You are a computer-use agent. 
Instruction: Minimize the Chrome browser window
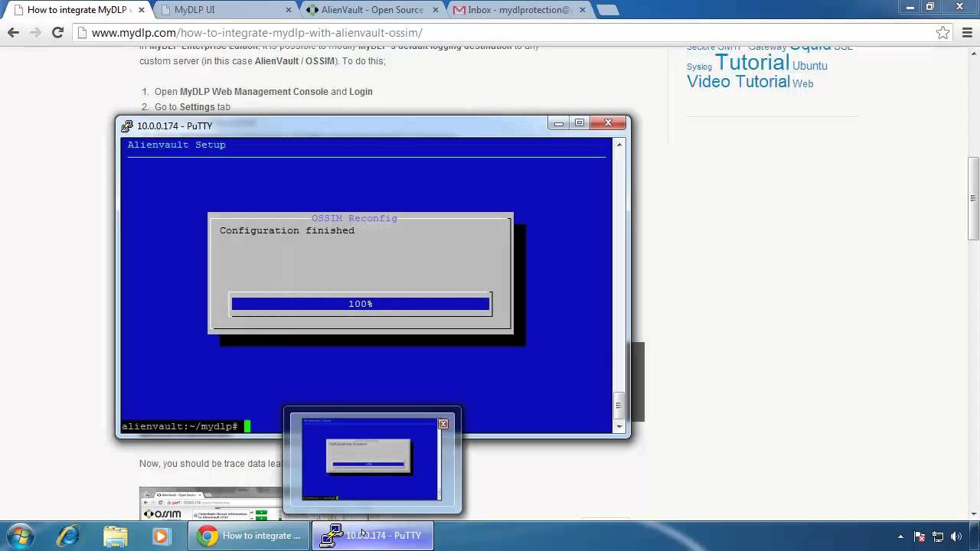click(x=911, y=6)
